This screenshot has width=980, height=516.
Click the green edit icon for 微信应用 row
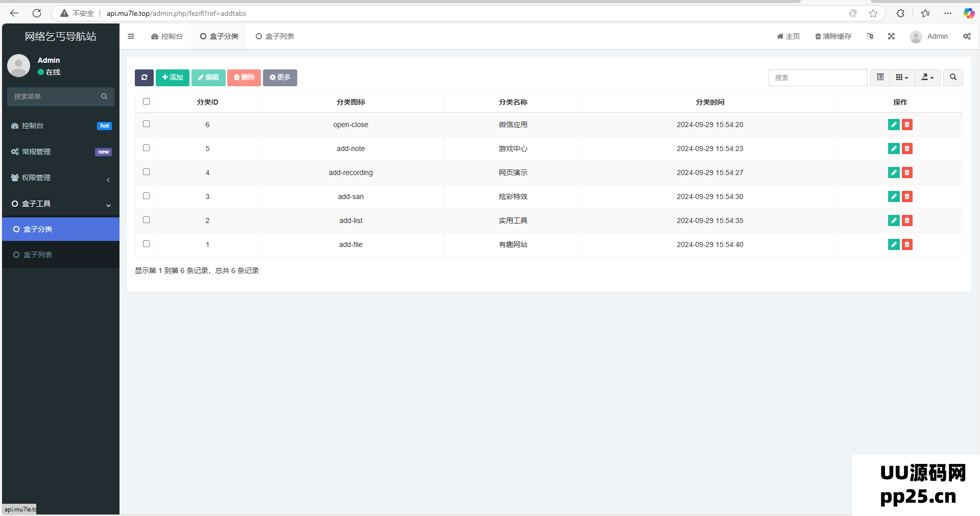pos(893,125)
